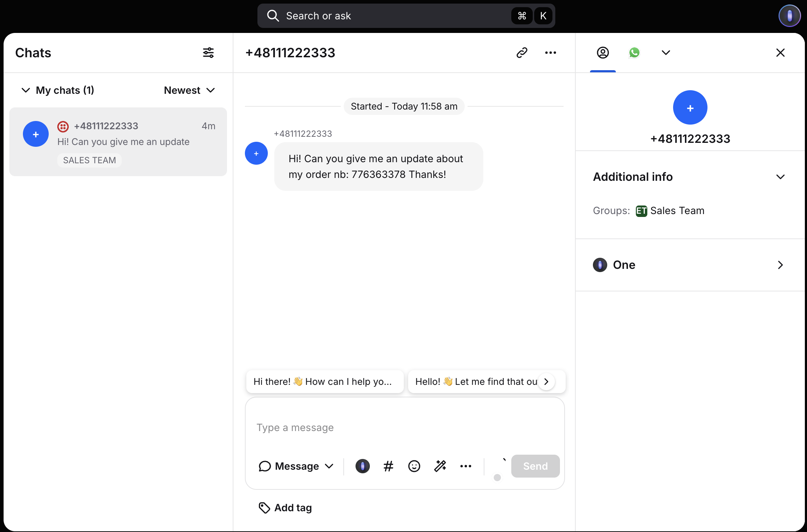Image resolution: width=807 pixels, height=532 pixels.
Task: Toggle Newest sort order dropdown
Action: pos(189,90)
